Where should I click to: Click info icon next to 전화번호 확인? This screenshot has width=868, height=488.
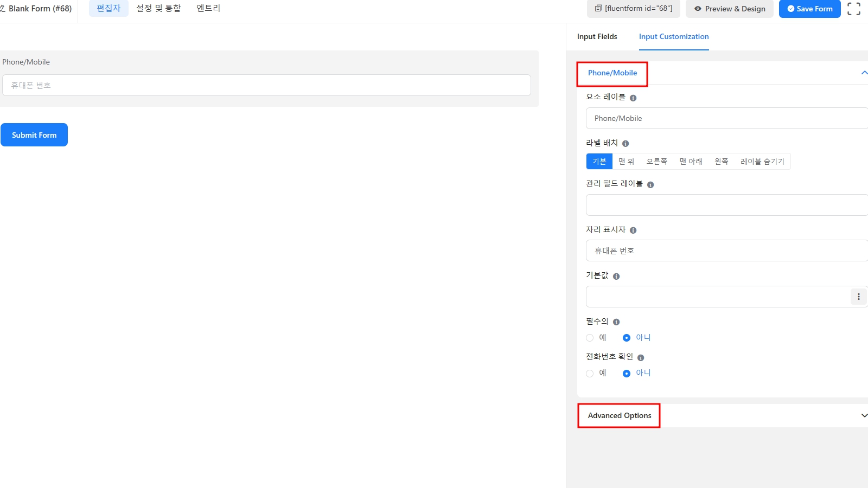(641, 358)
